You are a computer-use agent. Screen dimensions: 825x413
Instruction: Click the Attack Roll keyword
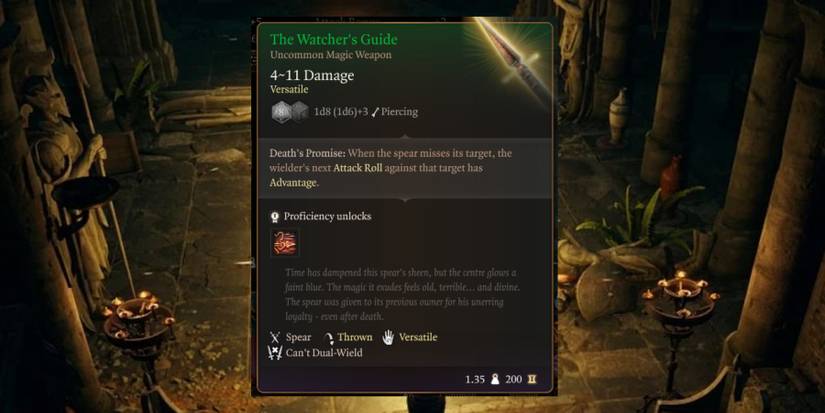pos(358,168)
